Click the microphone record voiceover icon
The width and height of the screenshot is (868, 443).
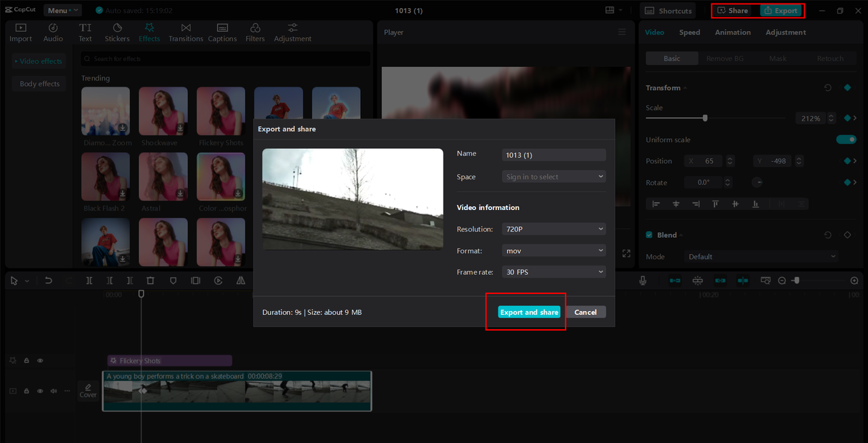click(643, 280)
